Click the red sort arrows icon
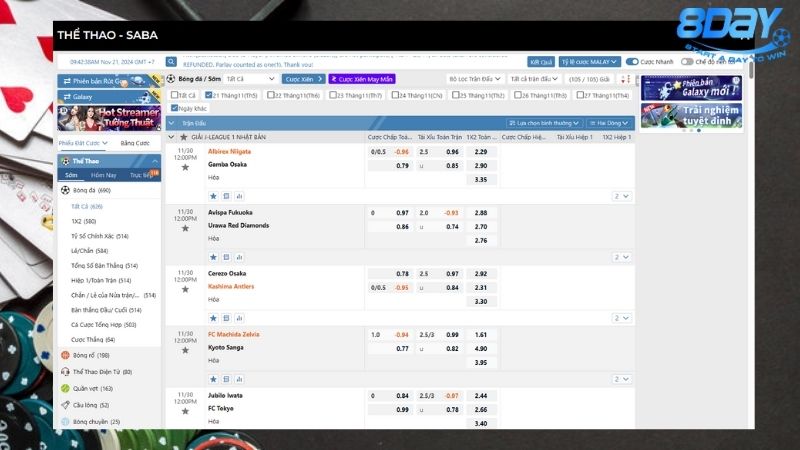800x450 pixels. point(625,79)
